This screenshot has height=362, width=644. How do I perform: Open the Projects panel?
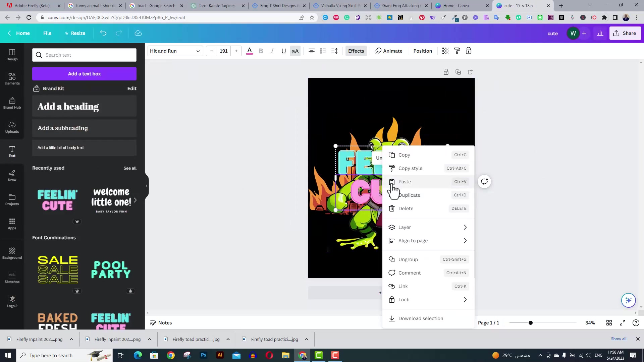(12, 200)
